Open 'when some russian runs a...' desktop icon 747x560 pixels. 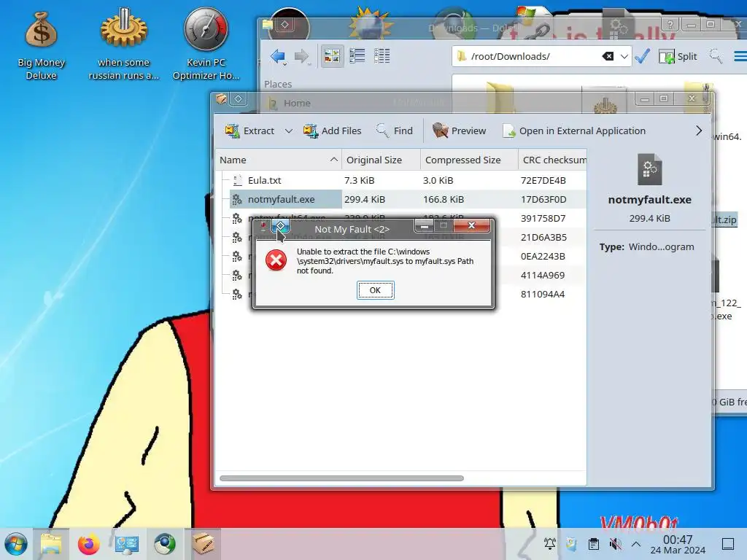pyautogui.click(x=124, y=44)
